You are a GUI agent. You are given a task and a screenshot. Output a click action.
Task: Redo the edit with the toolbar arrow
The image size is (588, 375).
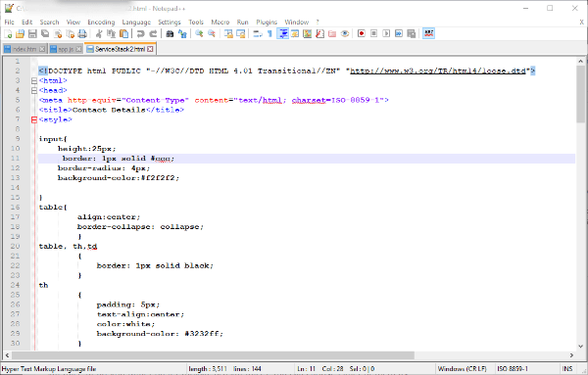(x=153, y=33)
